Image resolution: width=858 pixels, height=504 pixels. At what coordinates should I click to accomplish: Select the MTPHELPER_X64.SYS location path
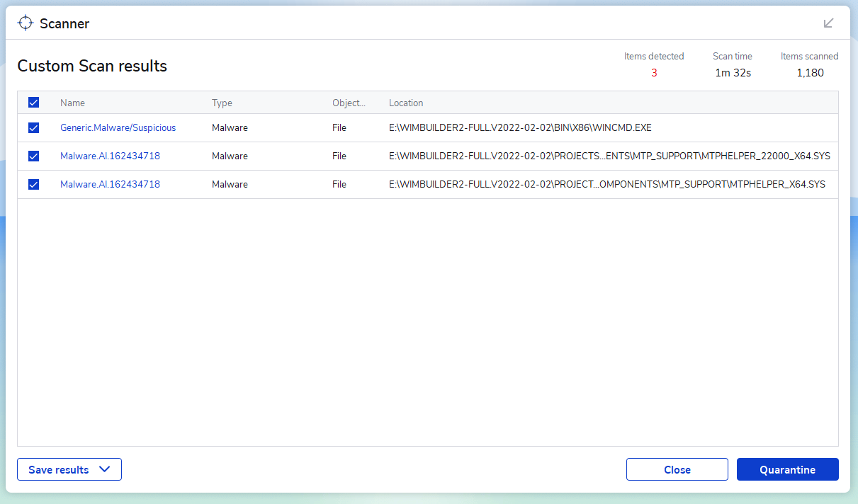(607, 185)
